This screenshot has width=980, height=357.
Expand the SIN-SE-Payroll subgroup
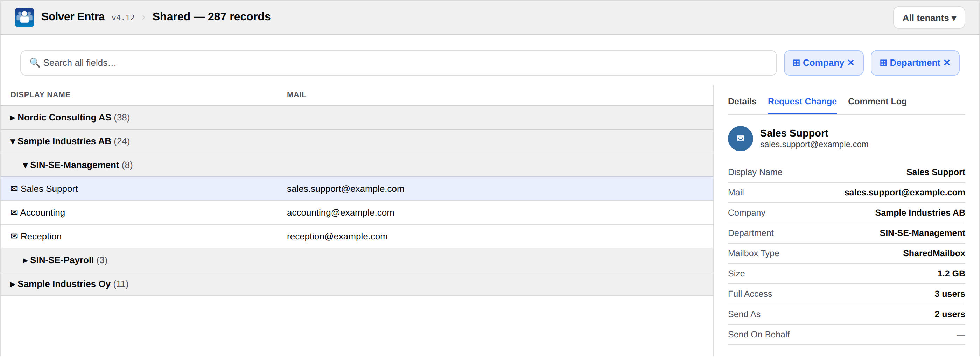pyautogui.click(x=25, y=261)
